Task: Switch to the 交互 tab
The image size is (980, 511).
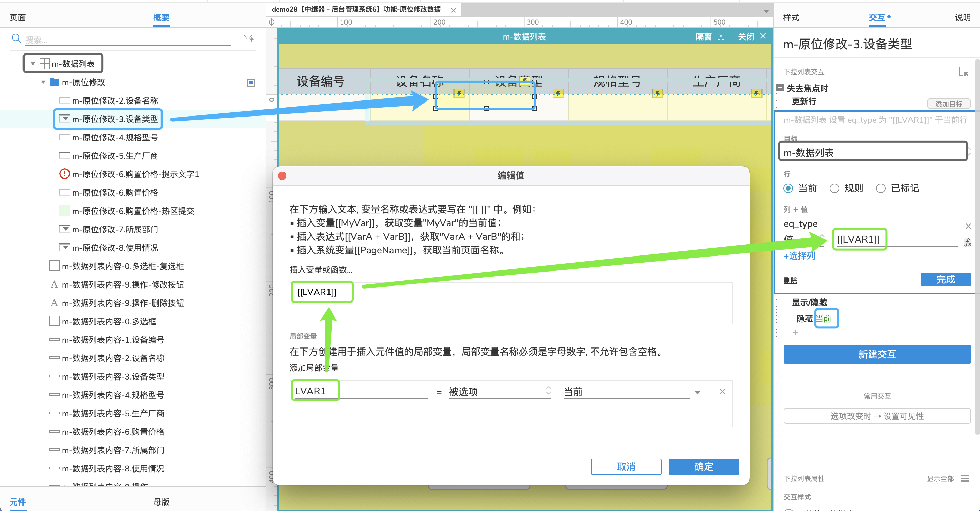Action: [x=876, y=17]
